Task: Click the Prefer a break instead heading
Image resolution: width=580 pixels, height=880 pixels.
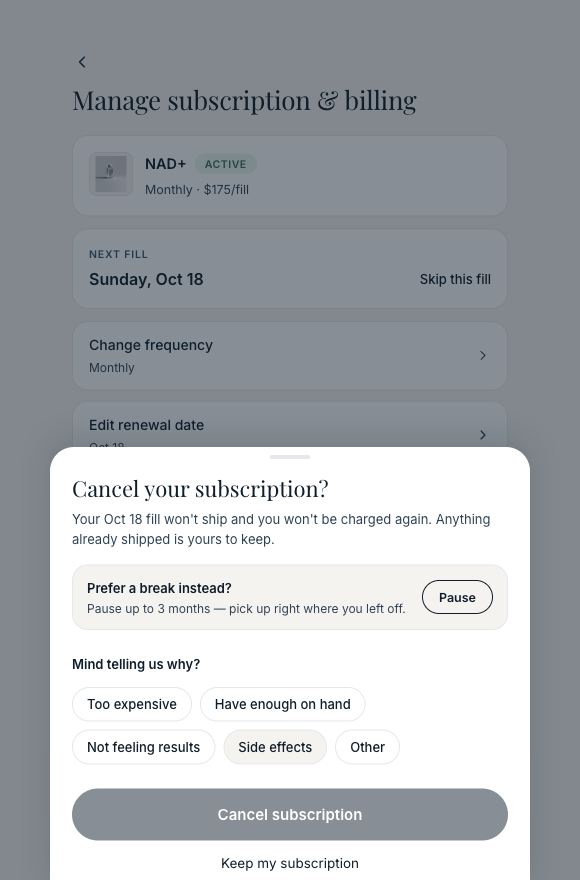Action: pyautogui.click(x=159, y=588)
